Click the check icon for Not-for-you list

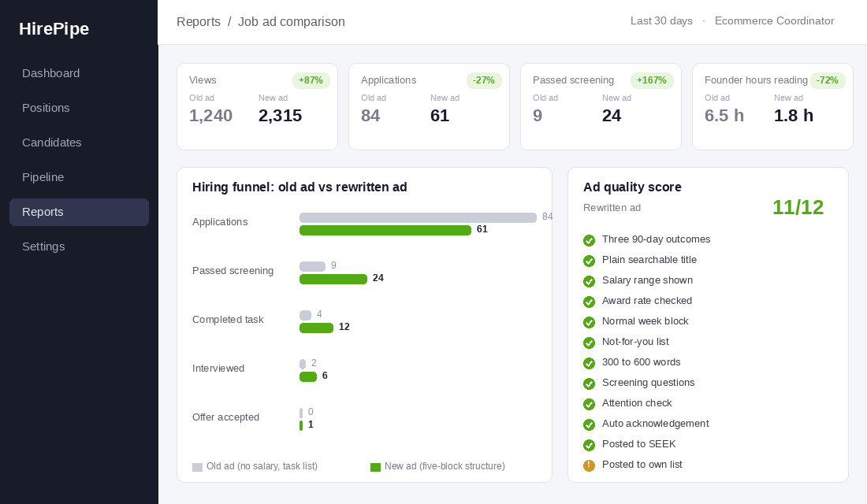(x=589, y=343)
